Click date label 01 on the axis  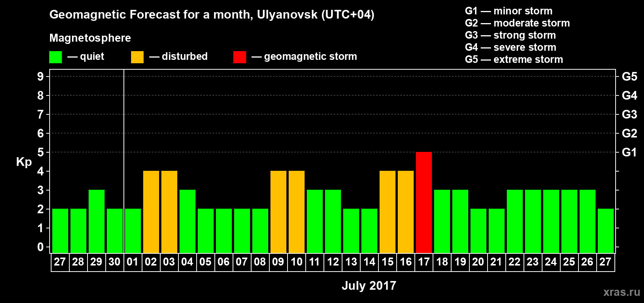(133, 262)
